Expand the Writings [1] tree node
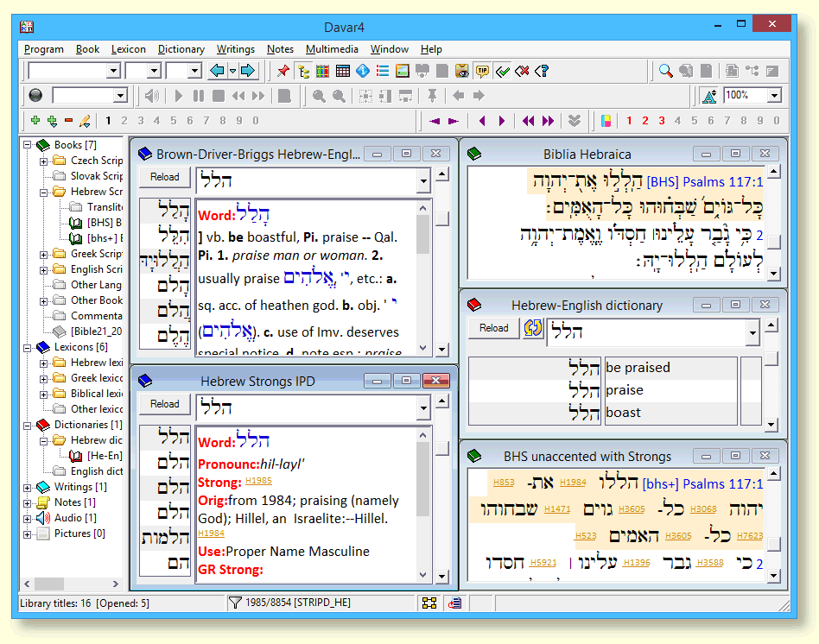 coord(28,488)
